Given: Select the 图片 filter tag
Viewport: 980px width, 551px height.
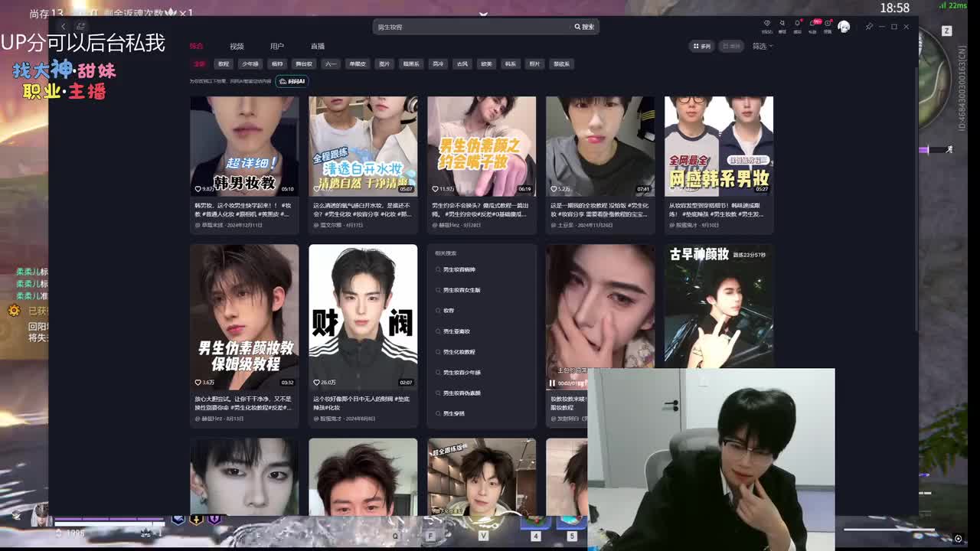Looking at the screenshot, I should [x=384, y=64].
